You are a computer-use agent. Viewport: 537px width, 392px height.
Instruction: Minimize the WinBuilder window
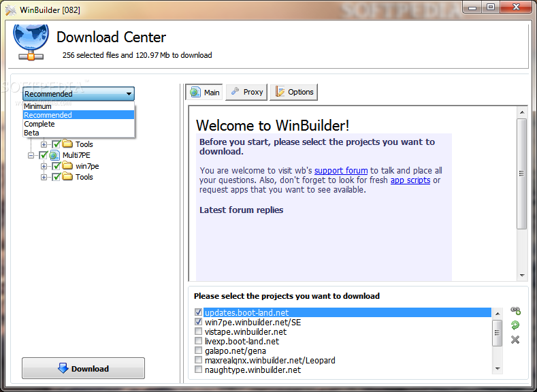click(x=472, y=7)
